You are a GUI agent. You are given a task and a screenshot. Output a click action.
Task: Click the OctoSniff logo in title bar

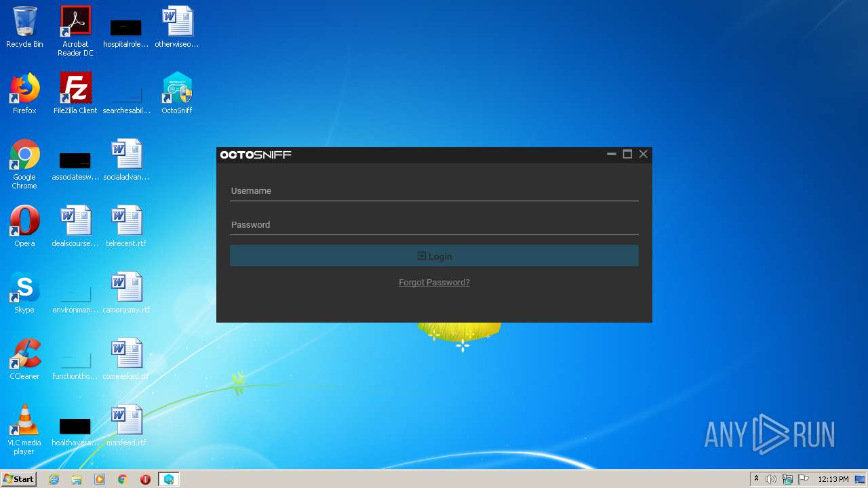pyautogui.click(x=256, y=155)
